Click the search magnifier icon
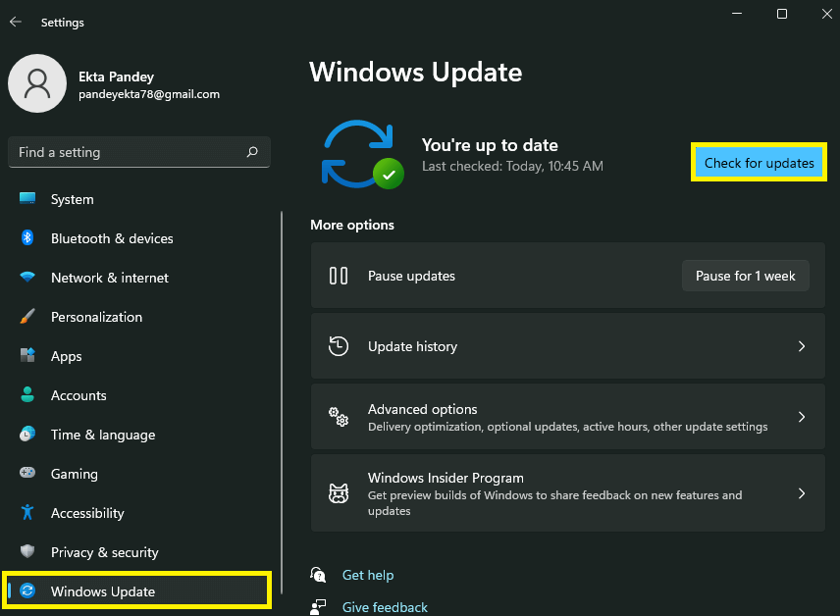 (x=252, y=152)
